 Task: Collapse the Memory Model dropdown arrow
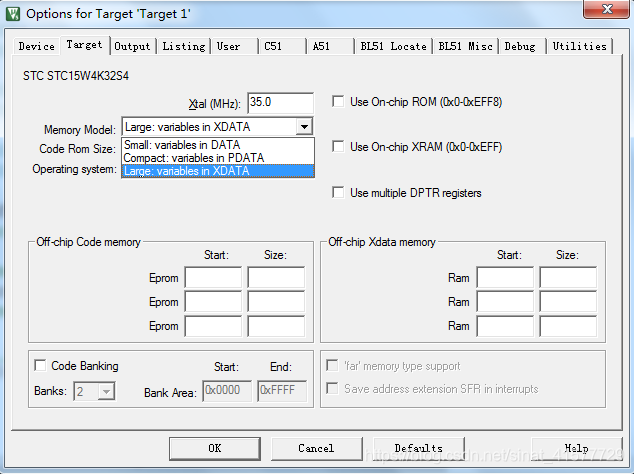(x=304, y=127)
